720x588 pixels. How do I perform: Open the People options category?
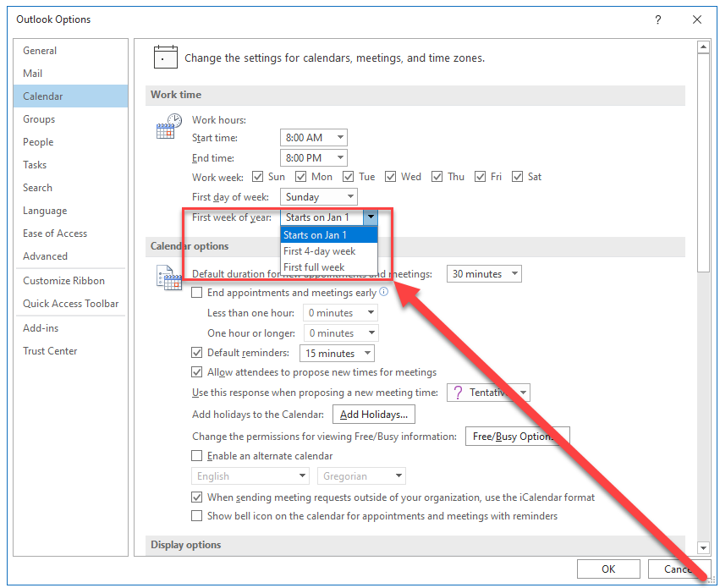pos(71,142)
